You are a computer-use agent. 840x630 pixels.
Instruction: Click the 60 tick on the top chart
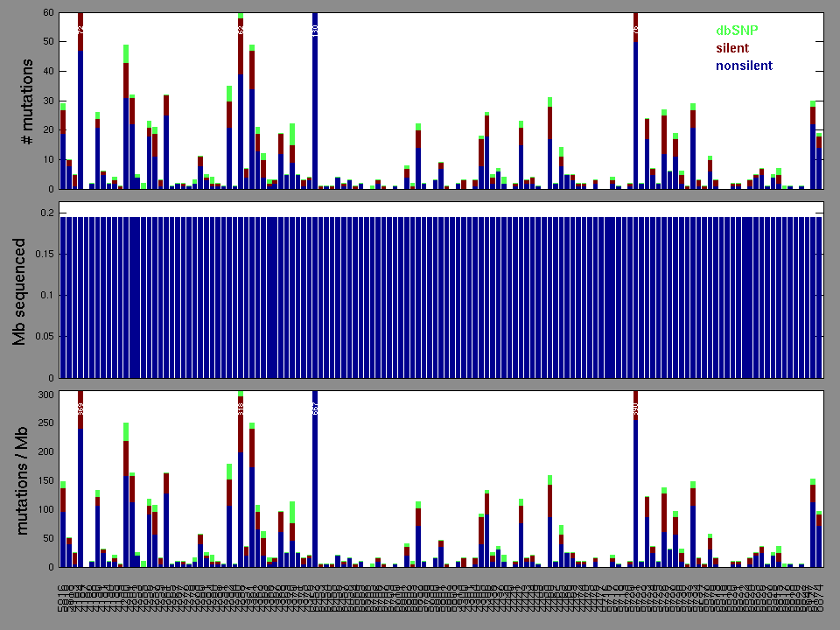pyautogui.click(x=47, y=14)
